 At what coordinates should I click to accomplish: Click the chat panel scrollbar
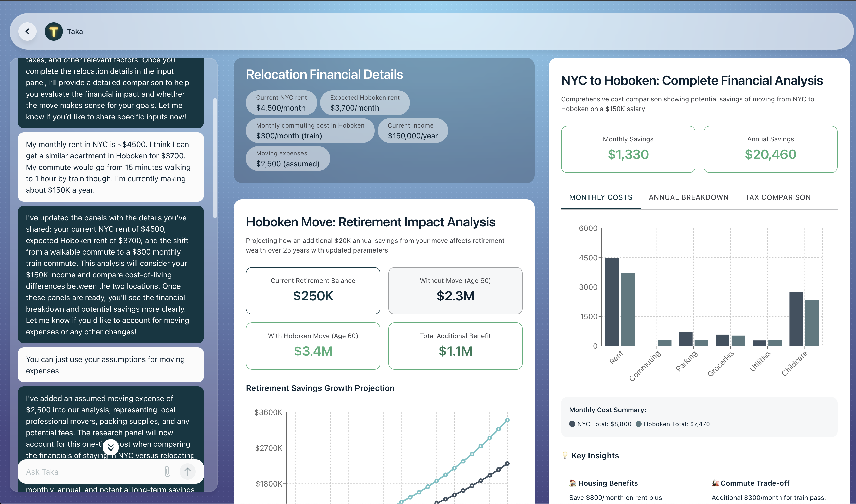pos(215,158)
